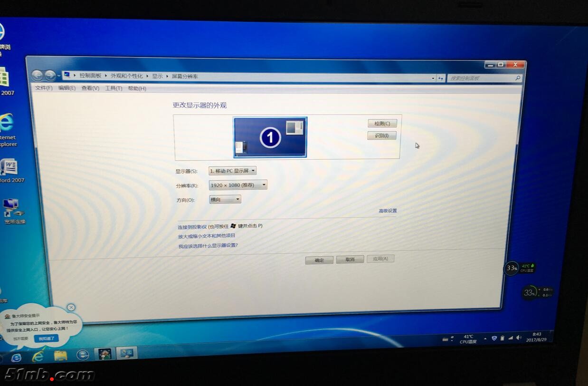Open the 我应该选择什么显示器设置 link

pyautogui.click(x=208, y=246)
